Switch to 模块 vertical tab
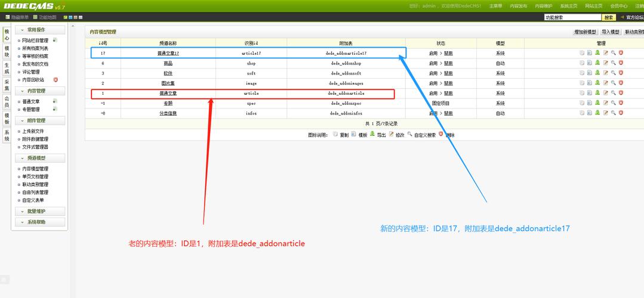 (7, 52)
